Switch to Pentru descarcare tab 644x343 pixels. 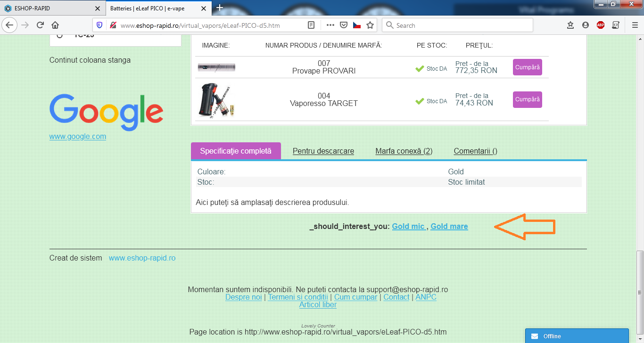323,151
